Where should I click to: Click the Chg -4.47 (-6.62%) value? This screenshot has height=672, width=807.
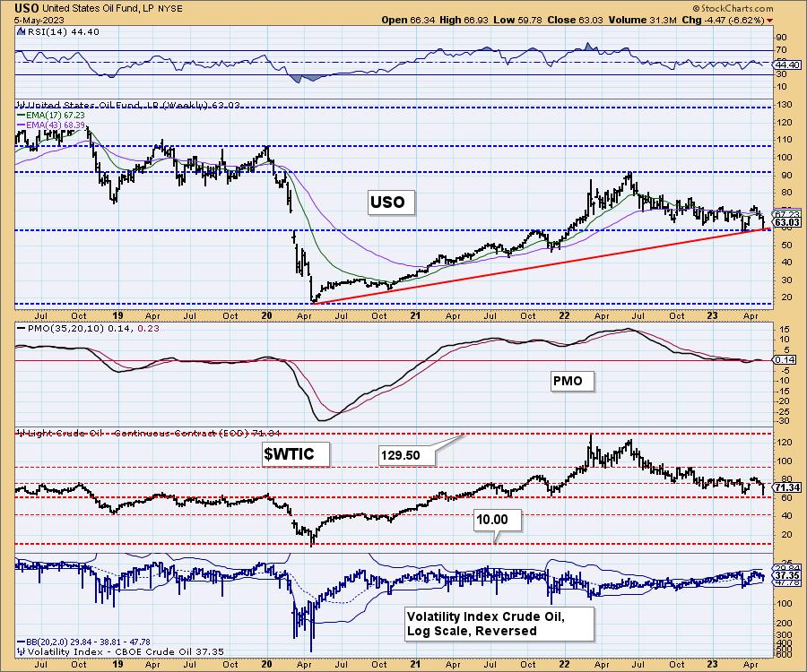[x=723, y=20]
